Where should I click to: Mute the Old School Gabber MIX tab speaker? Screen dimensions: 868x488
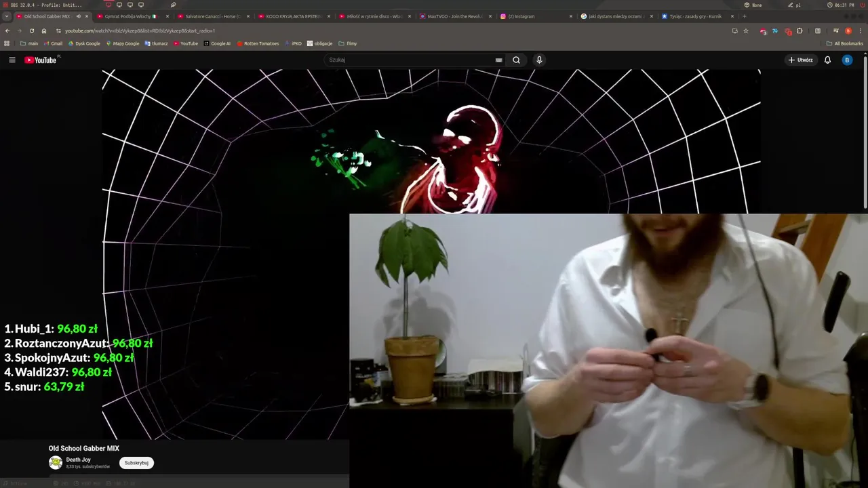click(78, 16)
